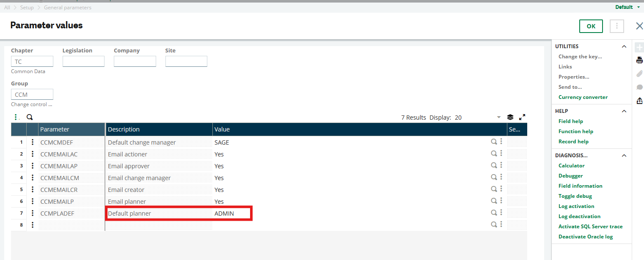Click inside the Legislation input field
The width and height of the screenshot is (644, 260).
[83, 61]
